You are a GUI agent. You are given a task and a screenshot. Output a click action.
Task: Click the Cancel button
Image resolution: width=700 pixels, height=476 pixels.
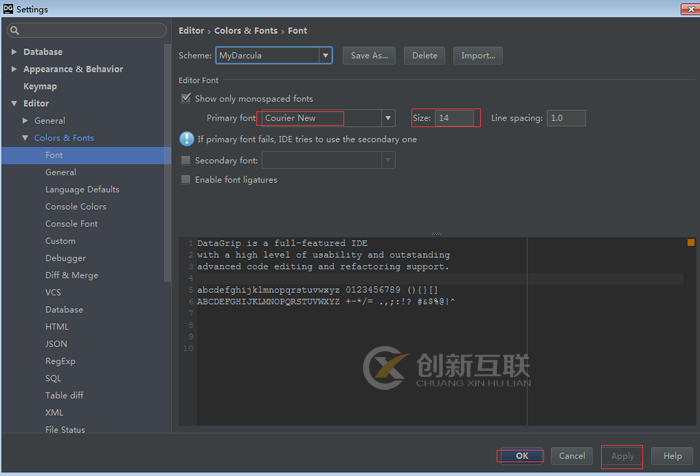pyautogui.click(x=572, y=455)
